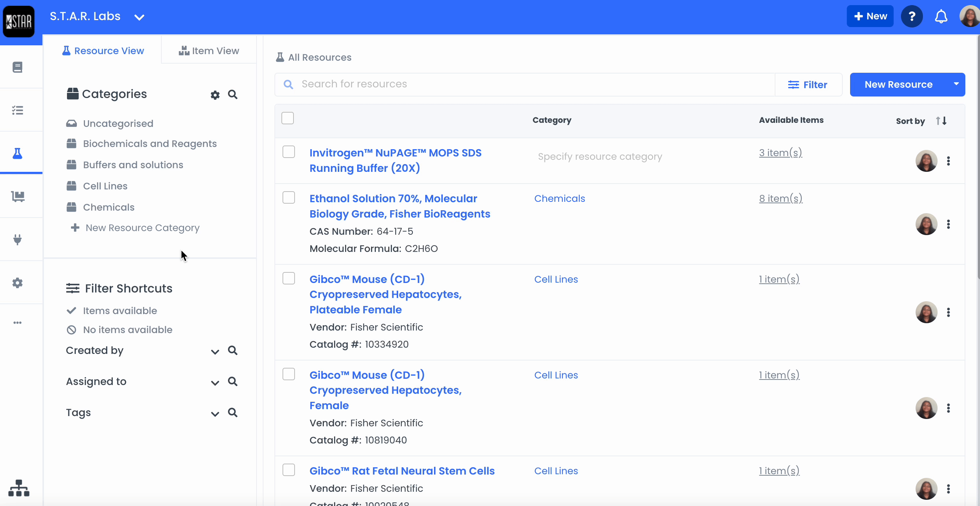Click the plug integrations icon in sidebar
The image size is (980, 506).
(18, 239)
